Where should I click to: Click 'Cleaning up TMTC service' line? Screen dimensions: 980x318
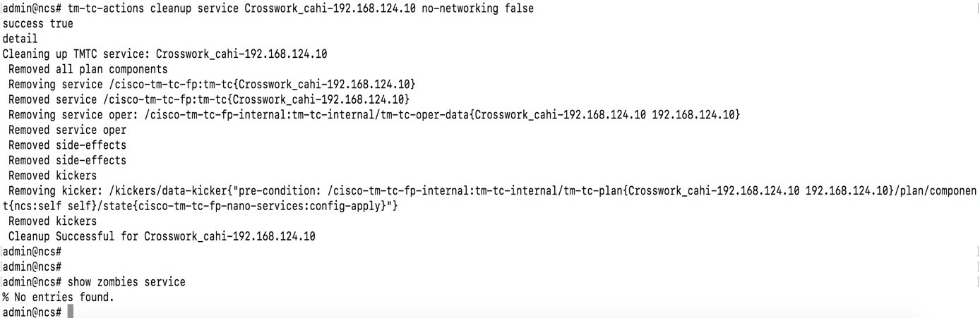pos(165,54)
